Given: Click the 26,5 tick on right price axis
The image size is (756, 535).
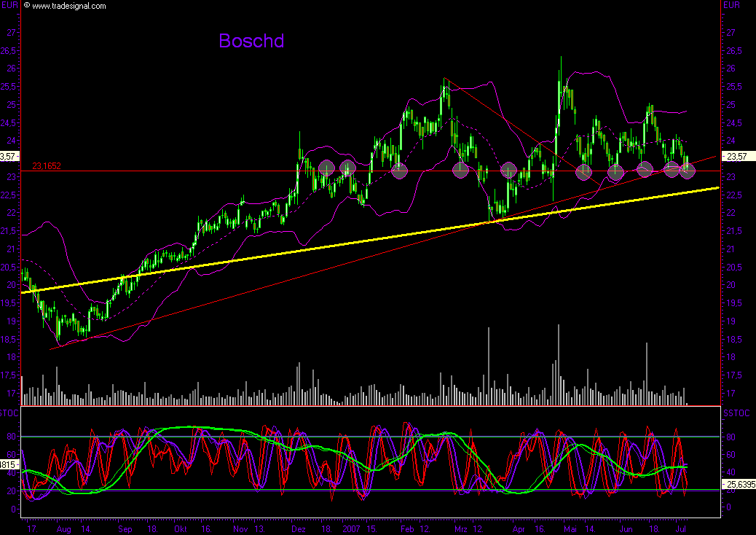Looking at the screenshot, I should (x=730, y=51).
